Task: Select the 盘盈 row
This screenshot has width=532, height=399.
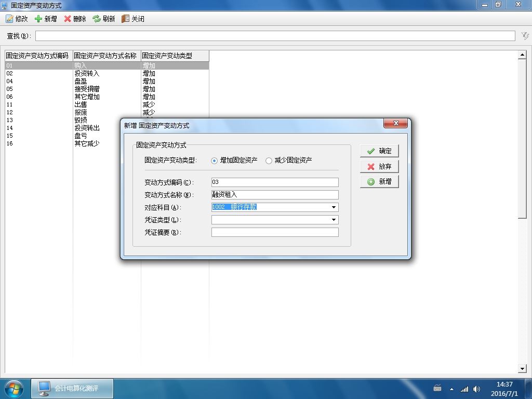Action: tap(107, 81)
